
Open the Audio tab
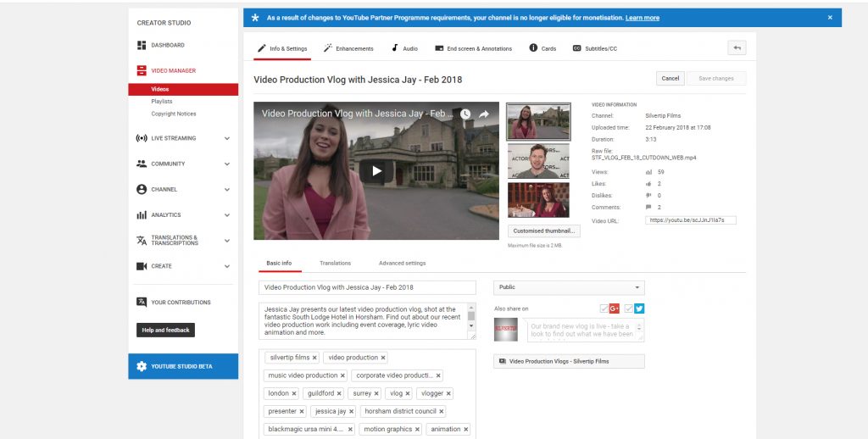(x=404, y=48)
